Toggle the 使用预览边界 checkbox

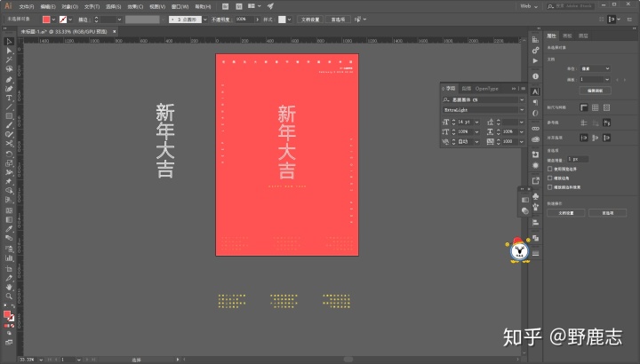click(x=550, y=169)
